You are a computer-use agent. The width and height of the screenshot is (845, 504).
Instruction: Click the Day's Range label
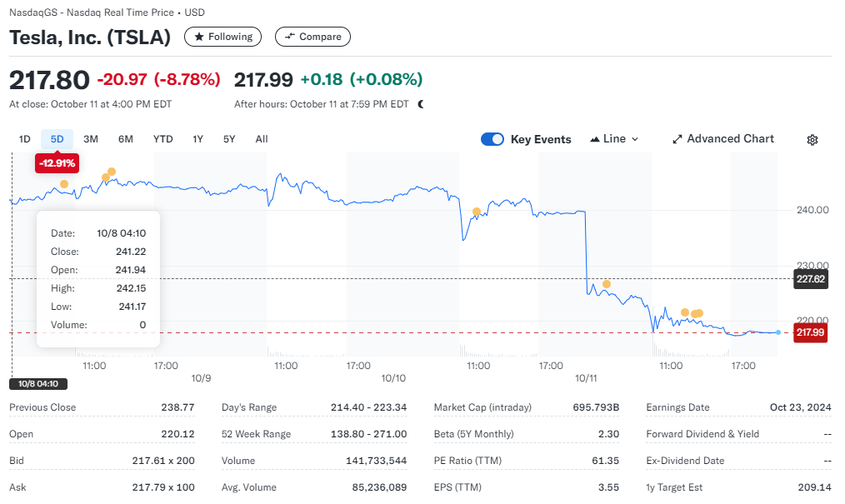(x=249, y=407)
